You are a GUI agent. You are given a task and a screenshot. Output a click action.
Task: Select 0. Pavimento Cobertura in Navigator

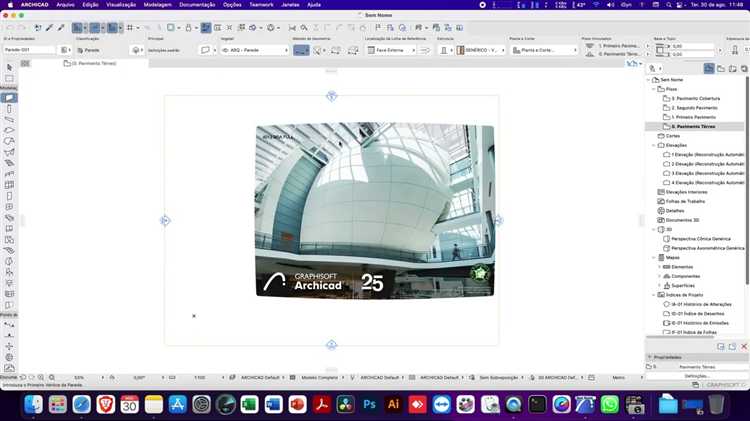(695, 99)
